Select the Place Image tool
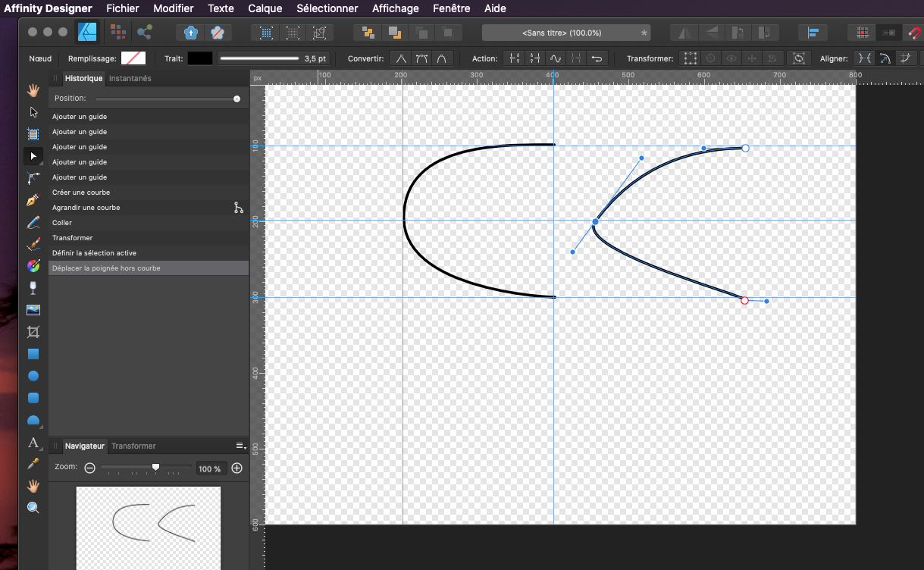 click(x=33, y=310)
